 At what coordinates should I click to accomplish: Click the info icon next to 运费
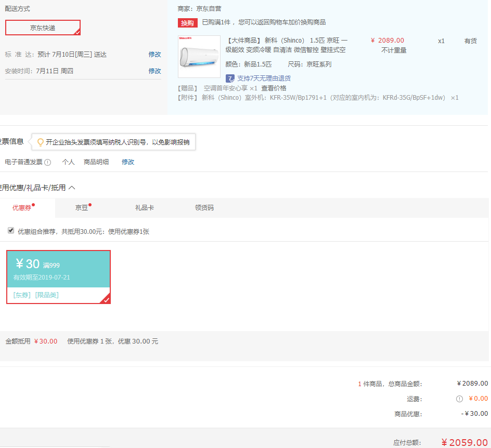point(459,399)
